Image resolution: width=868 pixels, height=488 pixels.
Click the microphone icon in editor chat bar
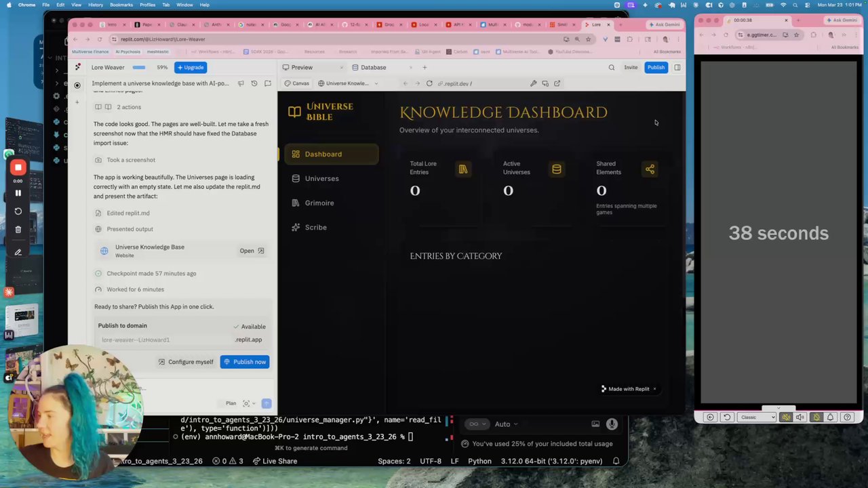pyautogui.click(x=612, y=424)
